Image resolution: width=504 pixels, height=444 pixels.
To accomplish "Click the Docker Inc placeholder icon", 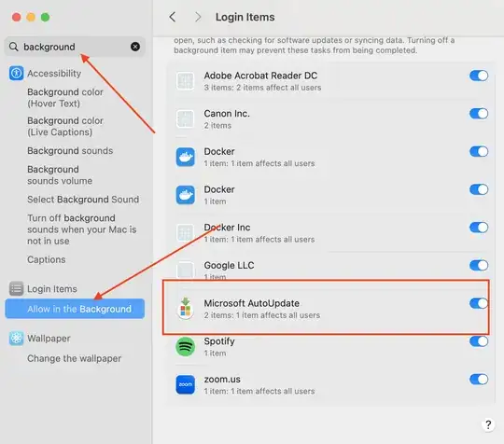I will click(x=185, y=232).
